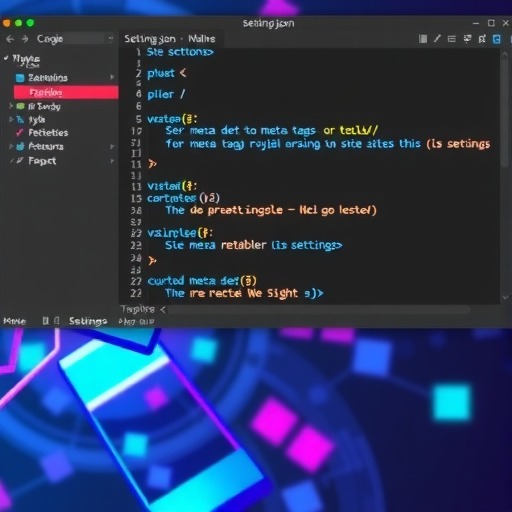Viewport: 512px width, 512px height.
Task: Click the horizontal scrollbar under the editor
Action: pos(319,310)
